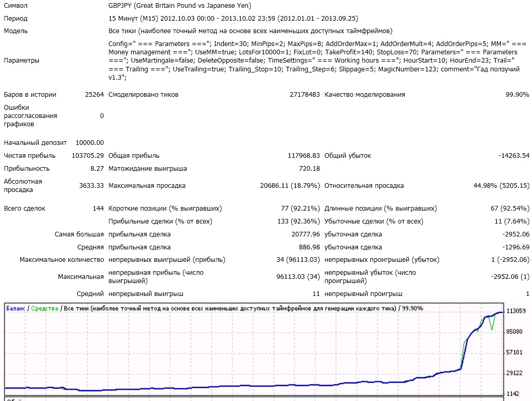Click the 'Символ' label
Image resolution: width=532 pixels, height=401 pixels.
(16, 6)
